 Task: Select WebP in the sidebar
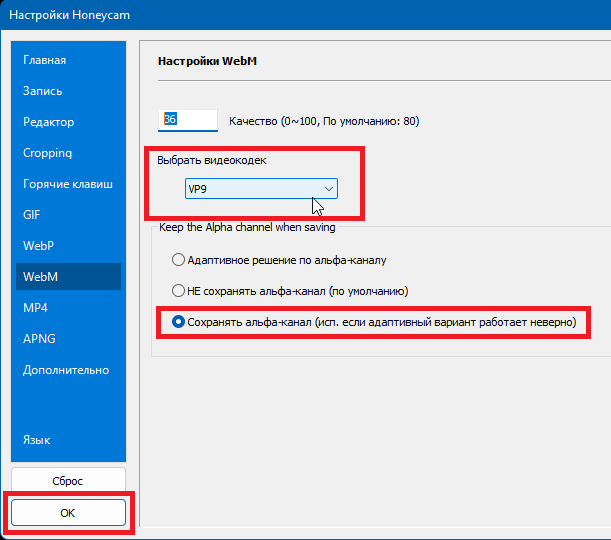coord(38,246)
